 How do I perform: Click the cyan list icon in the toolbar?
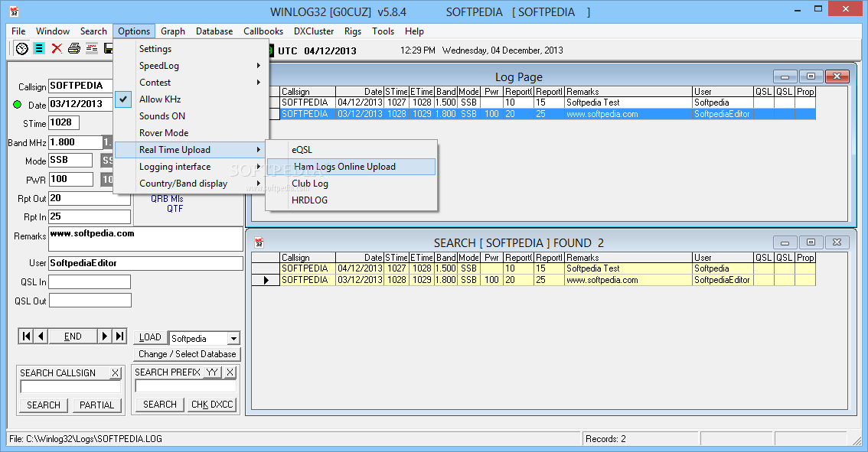(x=39, y=49)
